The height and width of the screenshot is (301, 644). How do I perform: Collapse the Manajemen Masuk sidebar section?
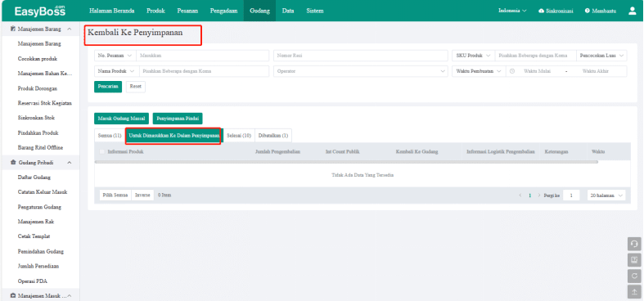[69, 295]
